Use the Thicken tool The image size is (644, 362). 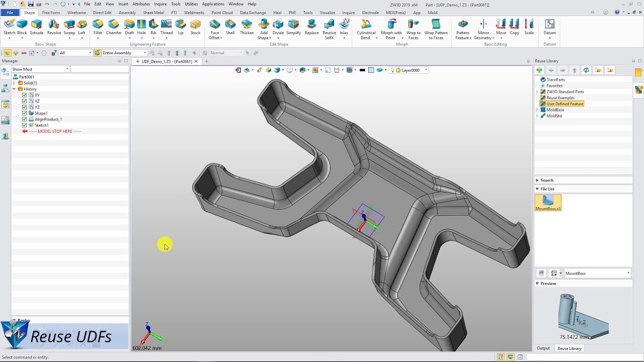tap(247, 28)
